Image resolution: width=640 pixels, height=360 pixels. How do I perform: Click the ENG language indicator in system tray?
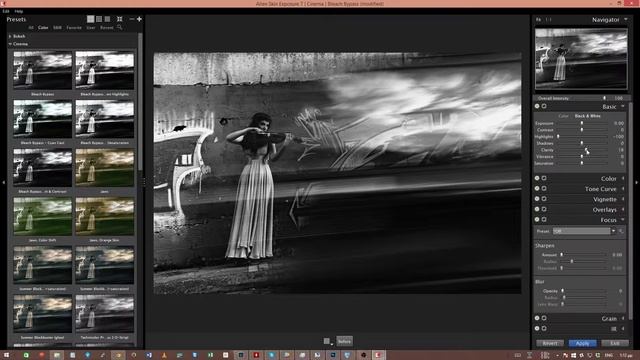tap(608, 355)
